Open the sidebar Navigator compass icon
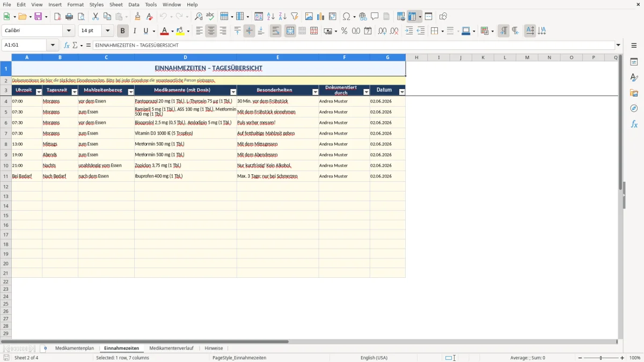 click(x=634, y=108)
